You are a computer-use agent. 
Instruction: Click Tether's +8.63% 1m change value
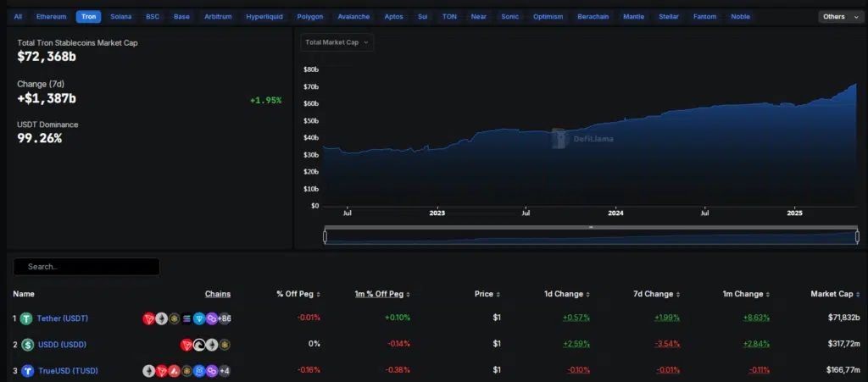click(756, 318)
